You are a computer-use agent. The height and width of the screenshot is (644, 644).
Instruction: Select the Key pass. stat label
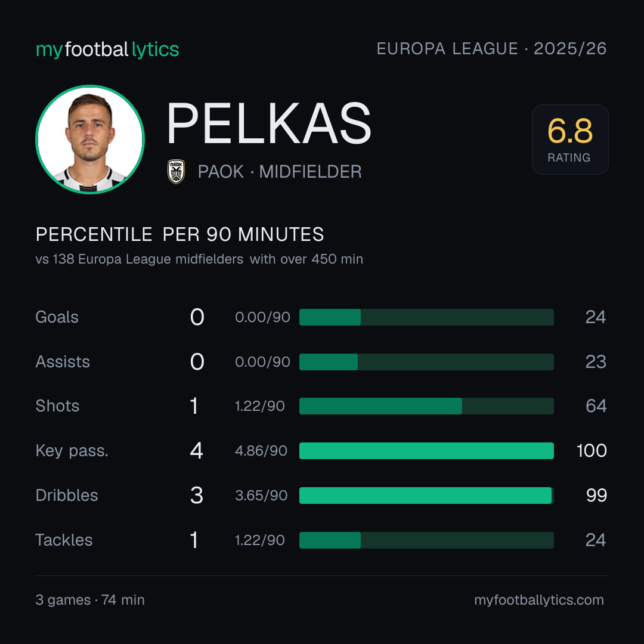(72, 451)
